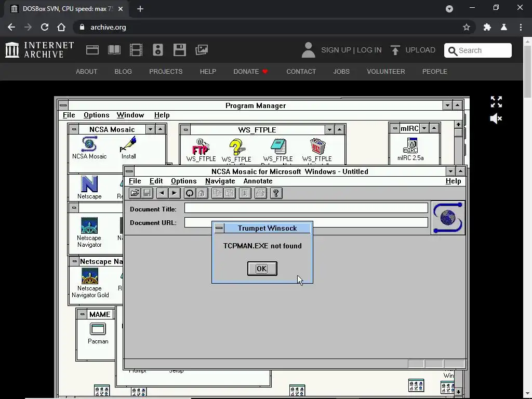Viewport: 532px width, 399px height.
Task: Enter fullscreen with the expand arrows icon
Action: pyautogui.click(x=496, y=102)
